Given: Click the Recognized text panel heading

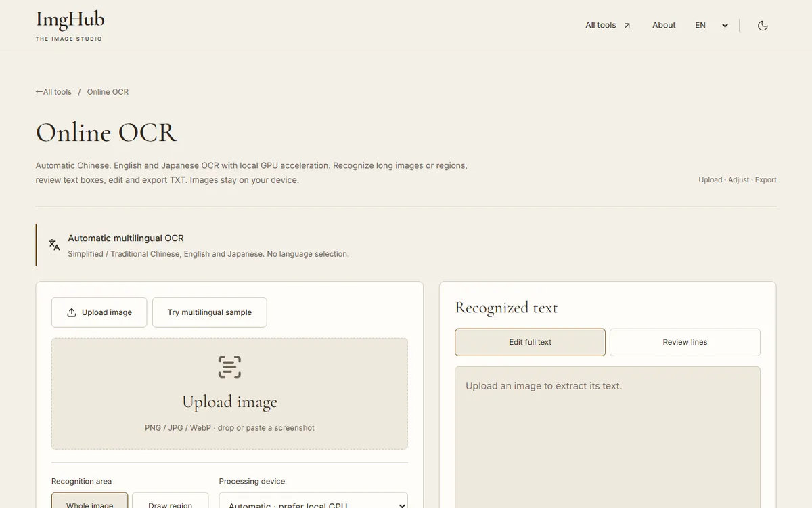Looking at the screenshot, I should point(506,308).
